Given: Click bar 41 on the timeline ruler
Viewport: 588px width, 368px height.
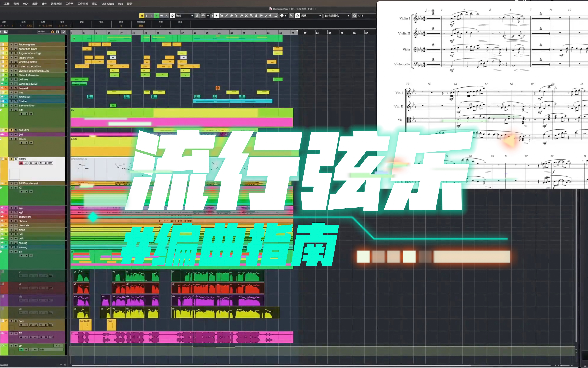Looking at the screenshot, I should pos(195,33).
